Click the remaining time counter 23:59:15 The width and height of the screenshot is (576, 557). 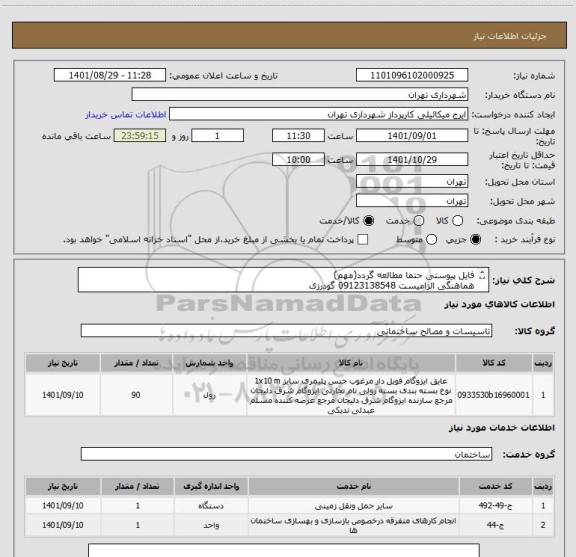pyautogui.click(x=140, y=136)
